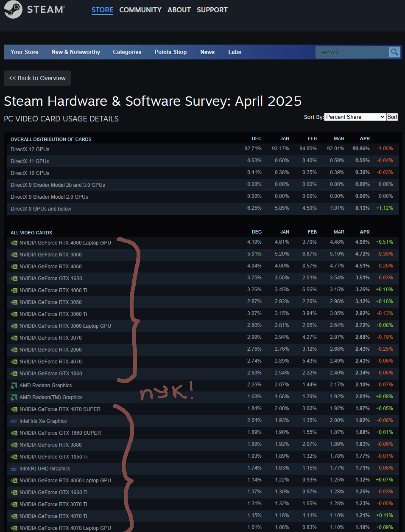
Task: Click the Intel(R) UHD Graphics name
Action: (x=45, y=469)
